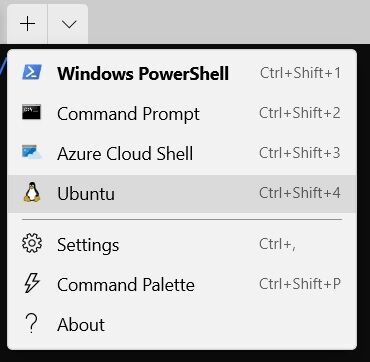Open the Settings menu entry
370x362 pixels.
click(182, 245)
